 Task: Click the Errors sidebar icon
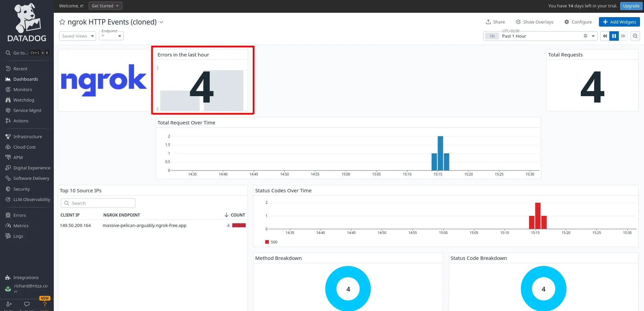[x=8, y=215]
